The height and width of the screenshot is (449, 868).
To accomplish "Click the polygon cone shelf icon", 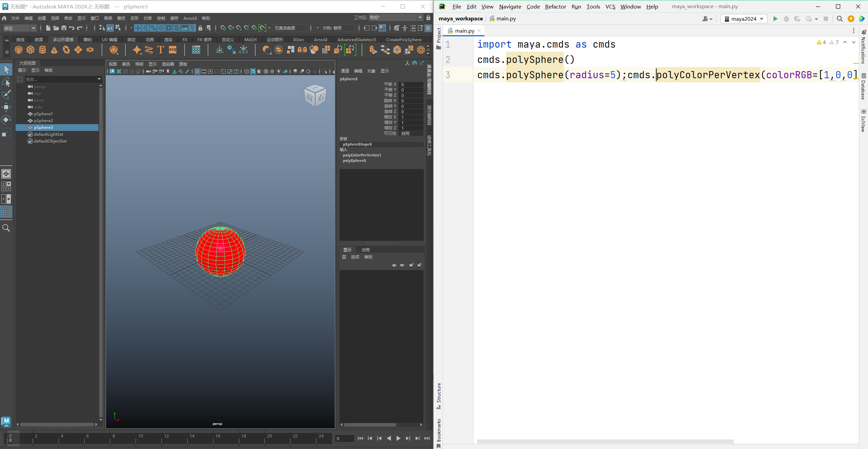I will (54, 50).
